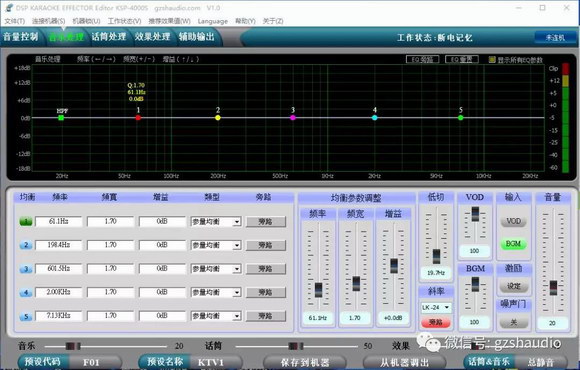Image resolution: width=580 pixels, height=370 pixels.
Task: Select the red EQ point 1 on graph
Action: tap(138, 118)
